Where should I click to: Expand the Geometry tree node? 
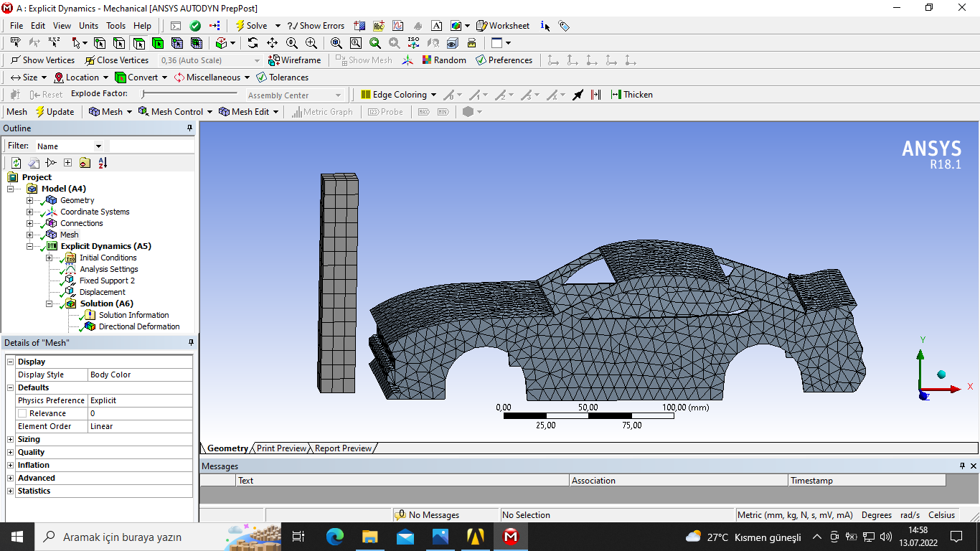(29, 200)
